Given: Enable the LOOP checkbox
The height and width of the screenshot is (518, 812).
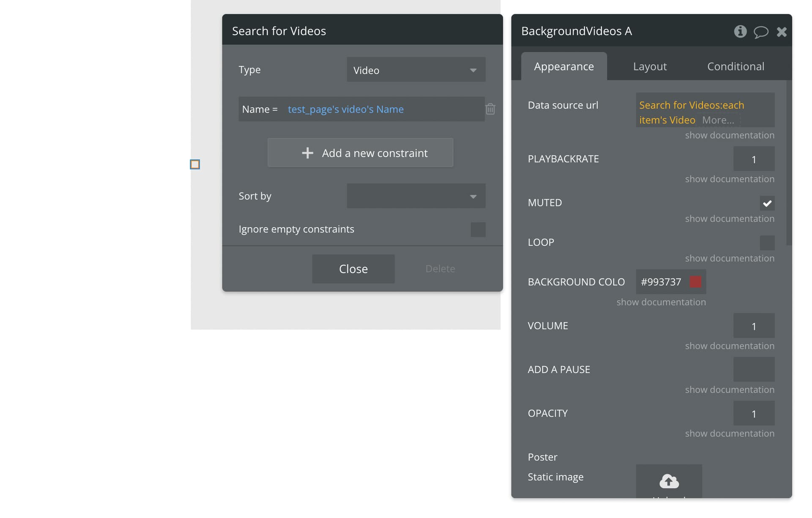Looking at the screenshot, I should click(x=767, y=243).
